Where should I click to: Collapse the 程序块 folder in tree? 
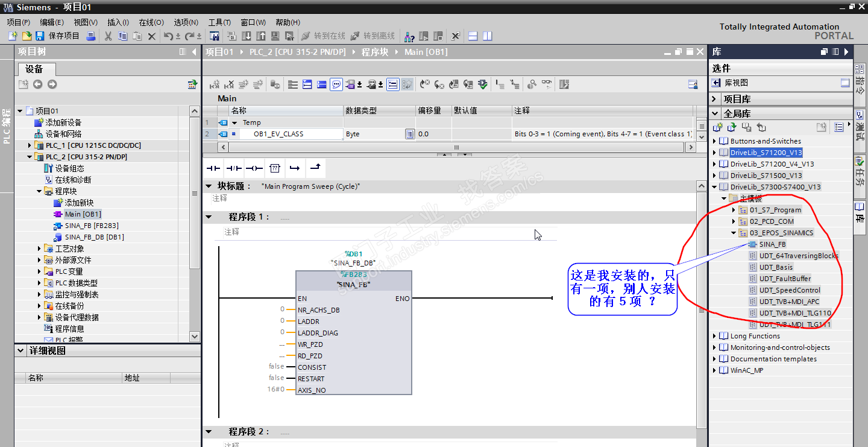[x=39, y=191]
